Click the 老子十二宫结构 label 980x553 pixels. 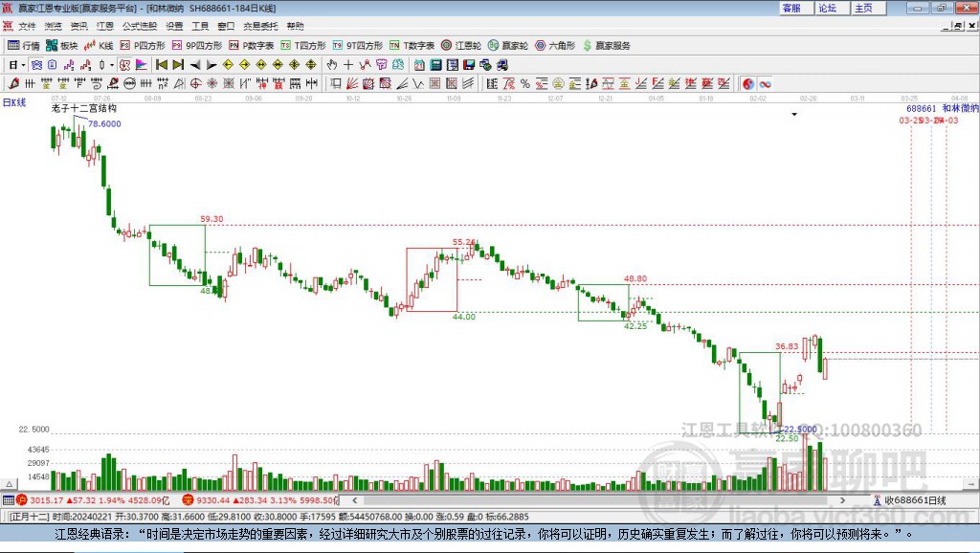(84, 108)
